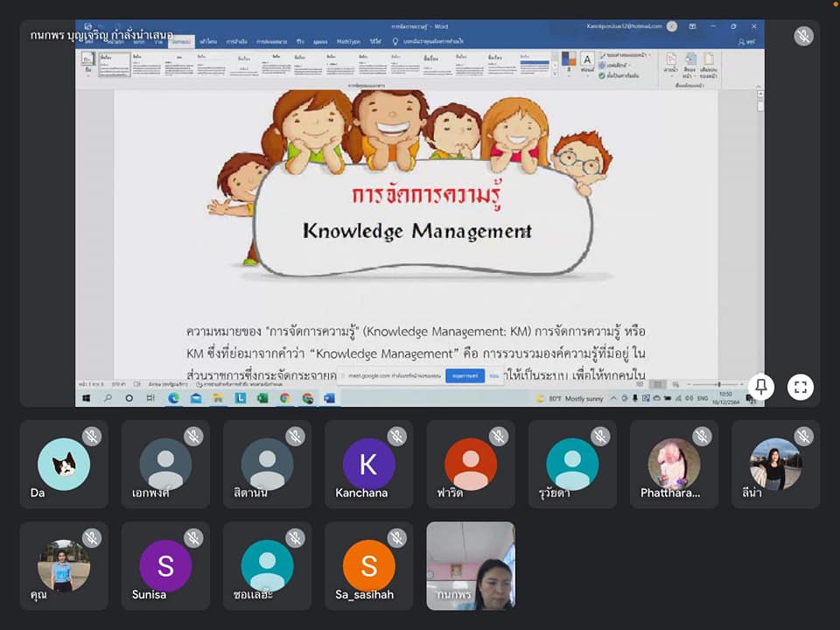Click the muted mic icon on Sunisa's tile
This screenshot has width=840, height=630.
tap(193, 538)
